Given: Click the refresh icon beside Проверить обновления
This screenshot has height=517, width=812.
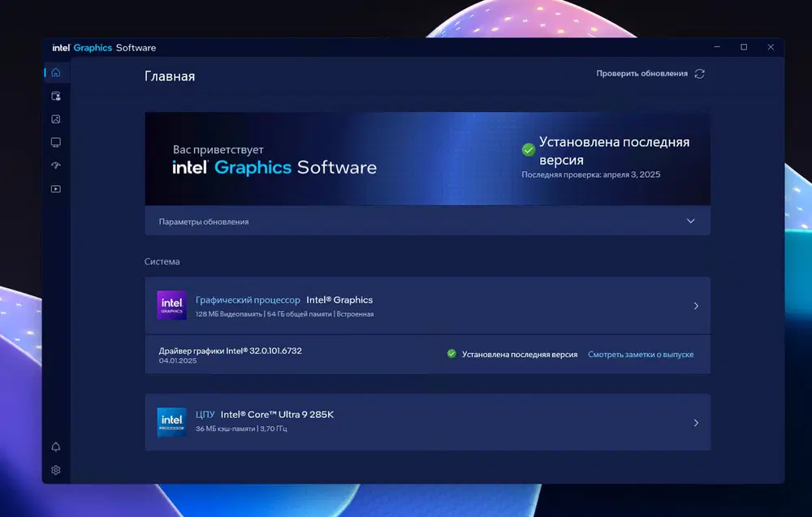Looking at the screenshot, I should [700, 74].
